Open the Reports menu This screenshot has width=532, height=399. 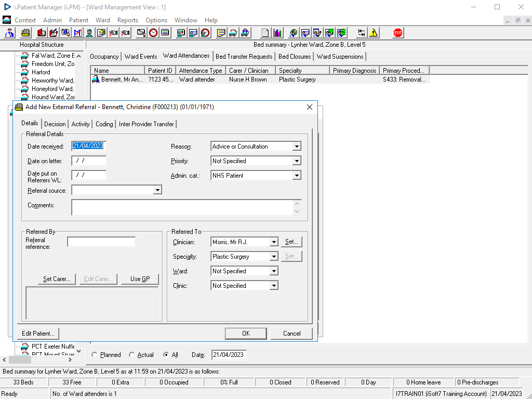pyautogui.click(x=128, y=20)
